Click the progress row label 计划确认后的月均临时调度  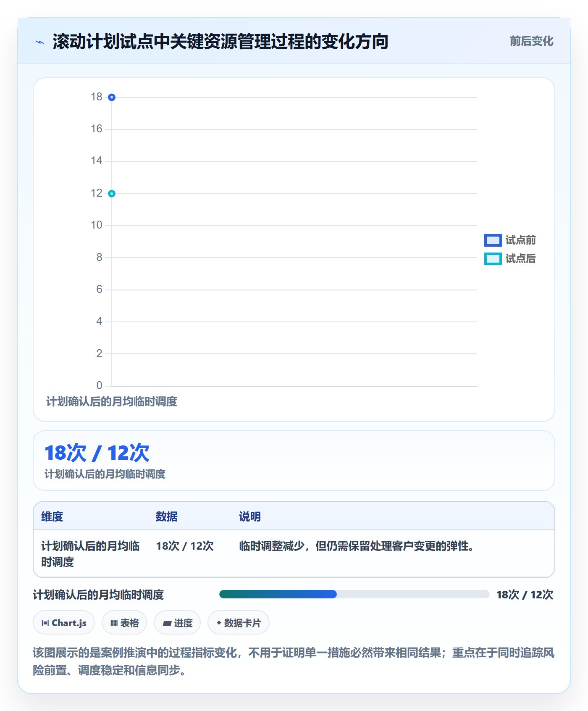pos(98,595)
